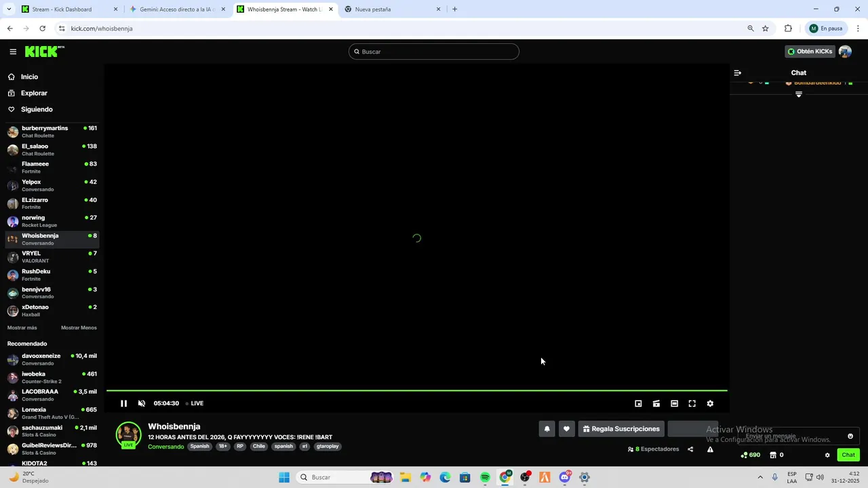Report stream with warning icon
868x488 pixels.
[710, 449]
